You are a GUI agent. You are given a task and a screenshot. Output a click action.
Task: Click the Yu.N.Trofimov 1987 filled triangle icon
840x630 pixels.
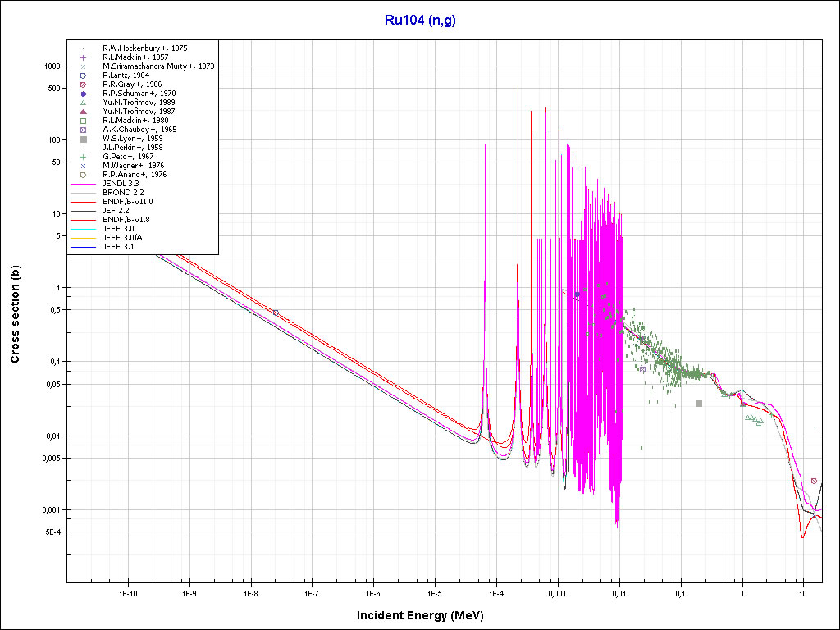coord(84,112)
